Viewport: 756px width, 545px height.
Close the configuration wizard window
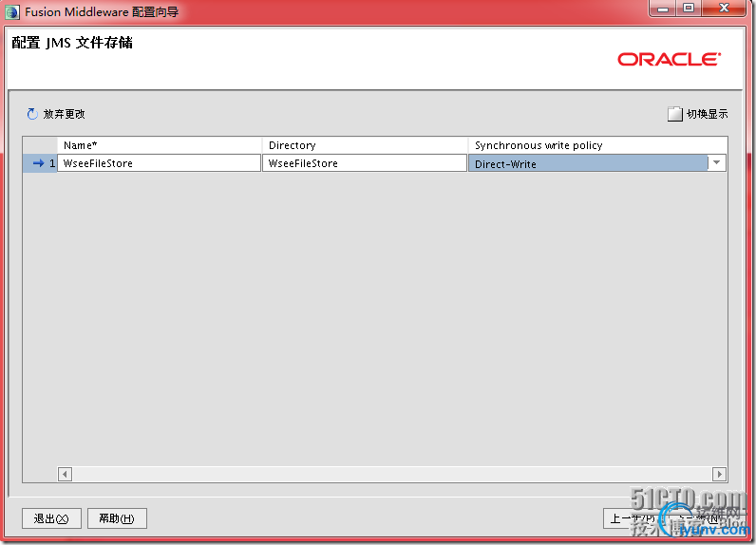724,9
